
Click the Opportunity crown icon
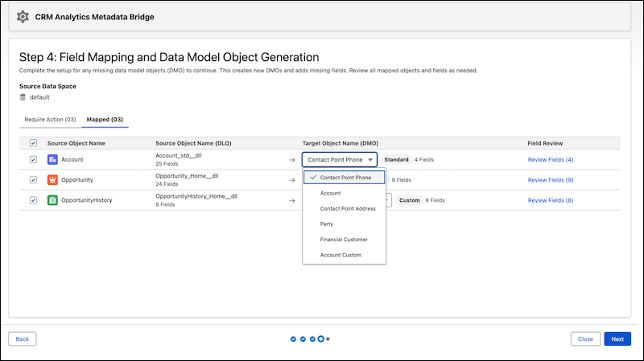tap(52, 179)
